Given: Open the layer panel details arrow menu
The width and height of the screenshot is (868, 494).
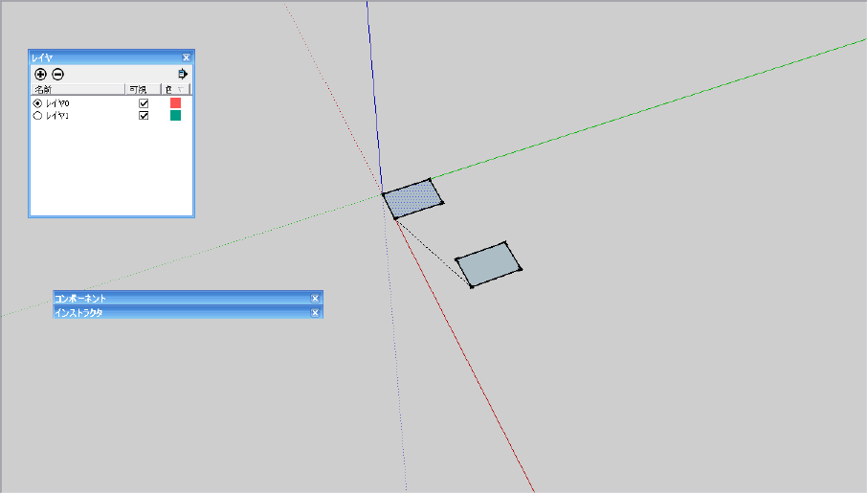Looking at the screenshot, I should [x=183, y=74].
